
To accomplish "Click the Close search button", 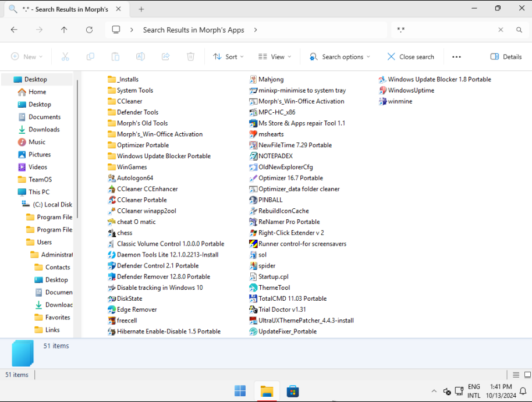I will [410, 56].
